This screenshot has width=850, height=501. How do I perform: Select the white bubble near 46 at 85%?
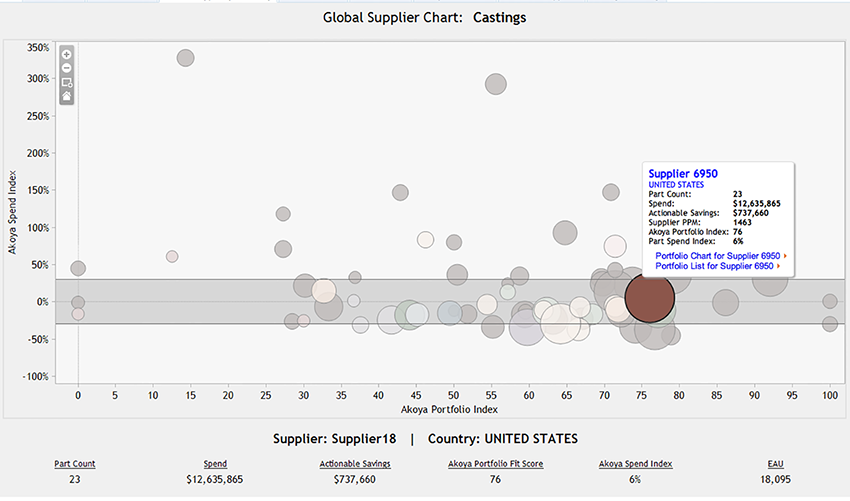(x=426, y=240)
